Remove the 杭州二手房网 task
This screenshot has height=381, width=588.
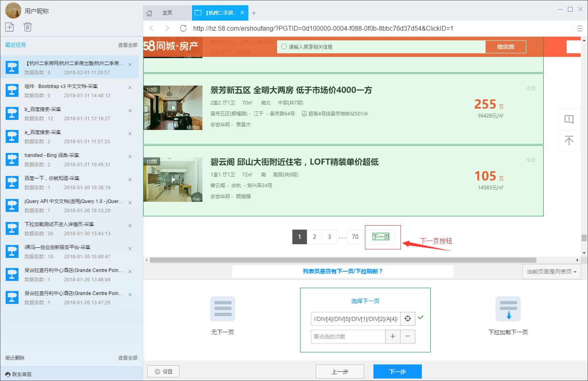[130, 65]
